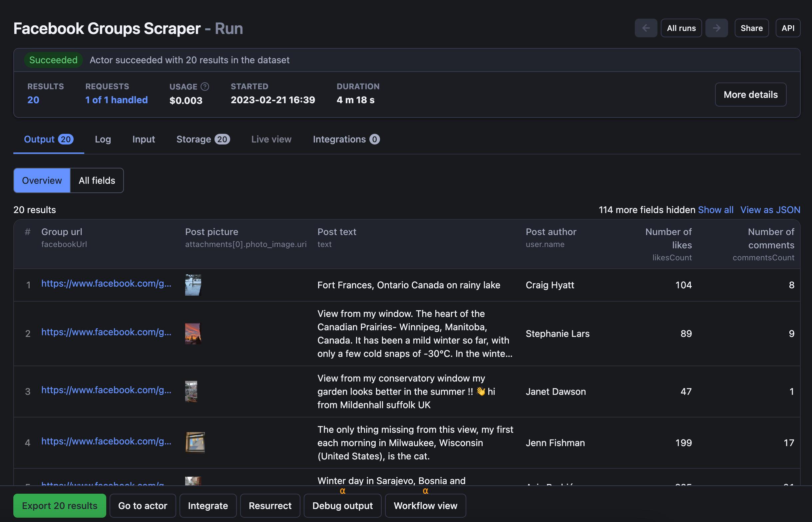Click author name Craig Hyatt
812x522 pixels.
[x=550, y=285]
